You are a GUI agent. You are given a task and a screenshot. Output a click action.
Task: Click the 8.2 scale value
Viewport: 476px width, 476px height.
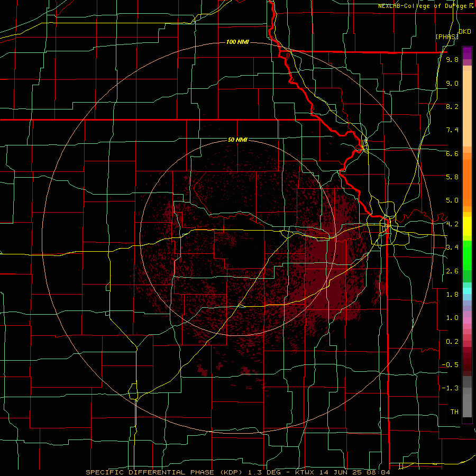pyautogui.click(x=452, y=106)
